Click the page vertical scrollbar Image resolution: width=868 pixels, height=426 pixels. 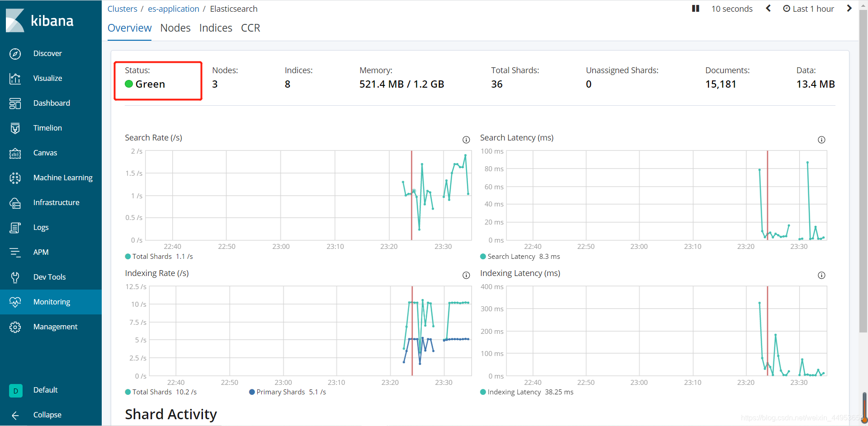pos(863,172)
